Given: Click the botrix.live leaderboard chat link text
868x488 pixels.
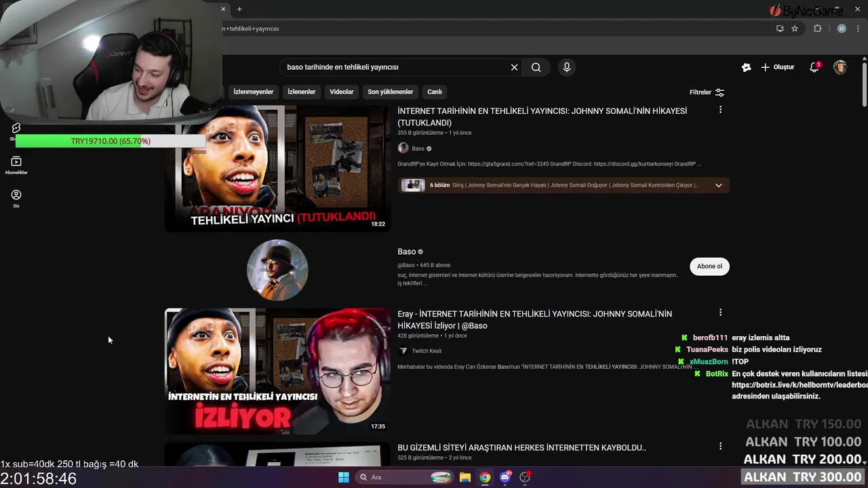Looking at the screenshot, I should click(x=800, y=385).
